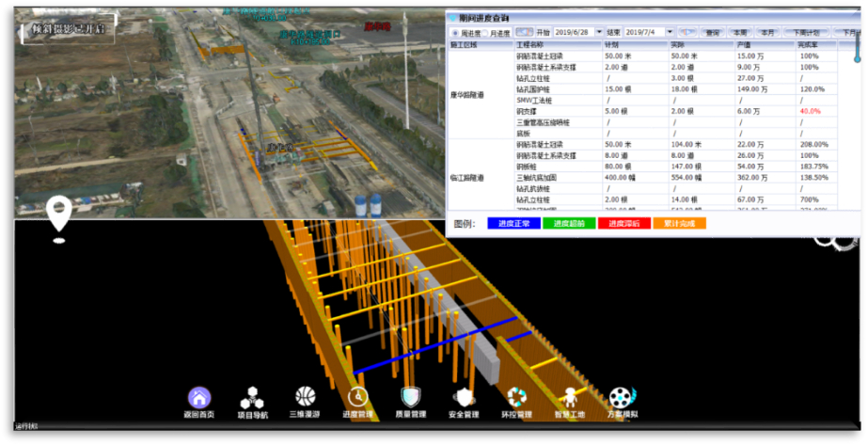Click the 工程名称 column header
Screen dimensions: 868x445
tap(531, 45)
